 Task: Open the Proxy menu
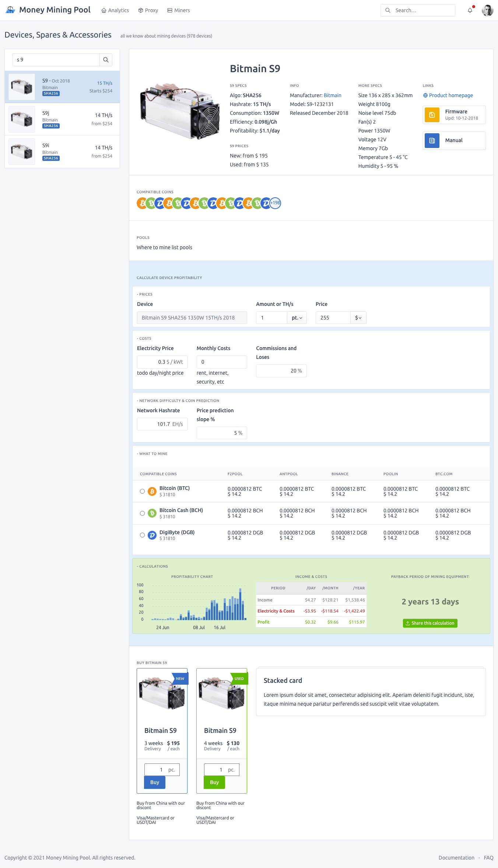click(148, 10)
